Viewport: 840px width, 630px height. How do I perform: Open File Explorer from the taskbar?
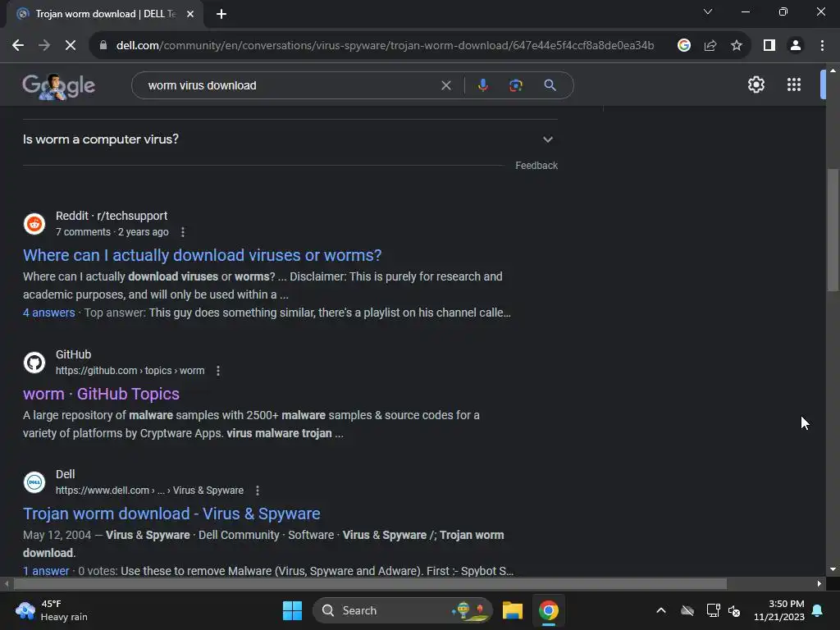(x=512, y=610)
